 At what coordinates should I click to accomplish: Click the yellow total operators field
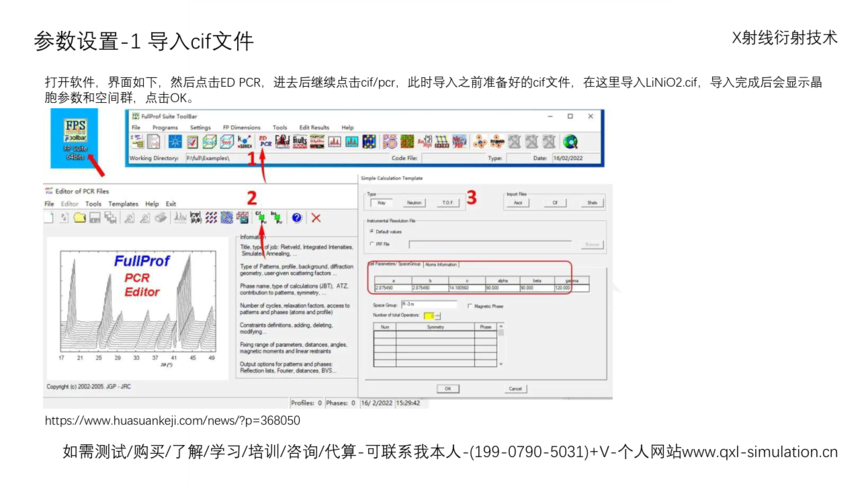pyautogui.click(x=428, y=316)
